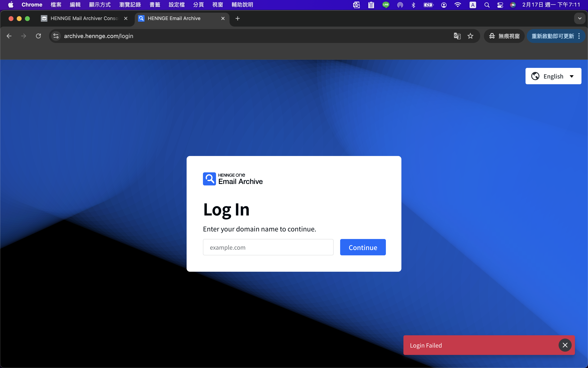Image resolution: width=588 pixels, height=368 pixels.
Task: Click 'Enter your domain name to continue.' text
Action: 259,229
